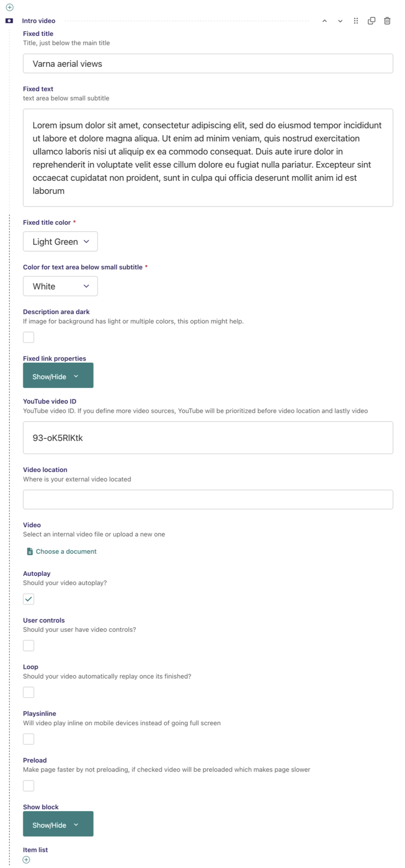Click the Intro video block type icon
The image size is (405, 868).
[9, 21]
